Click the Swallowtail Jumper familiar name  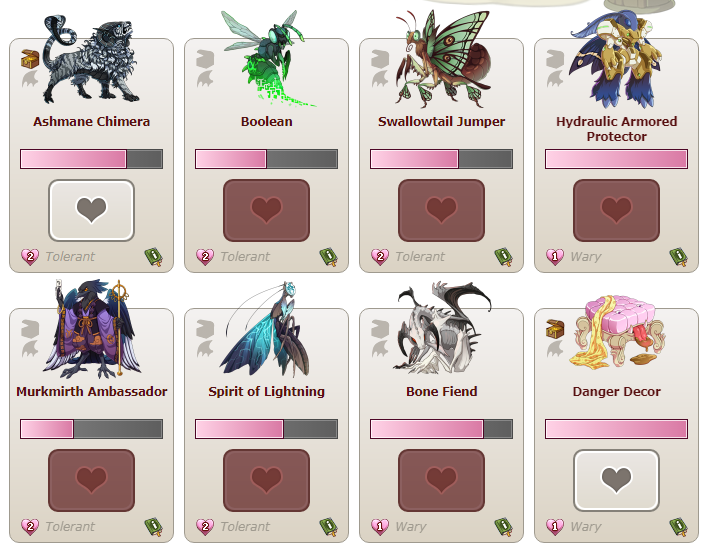point(442,122)
